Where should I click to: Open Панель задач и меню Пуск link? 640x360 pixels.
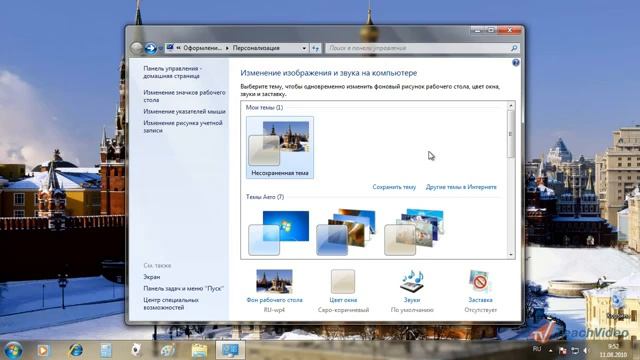pos(183,288)
